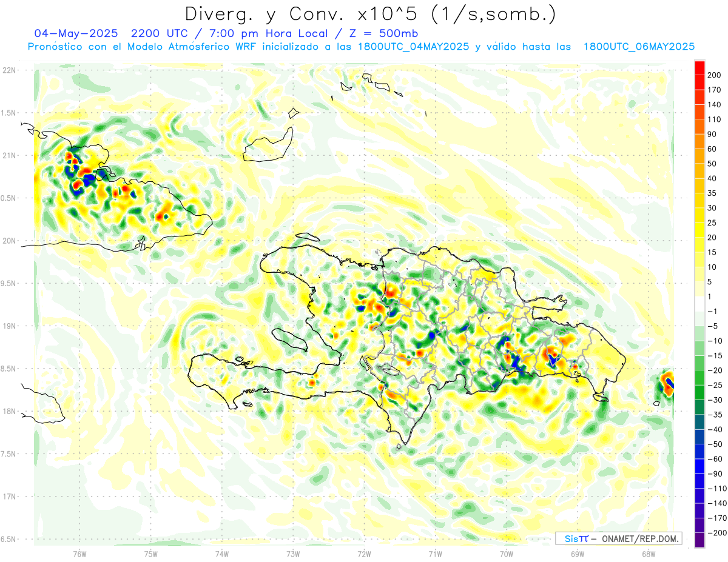Pick the white colorbar band between 1 and -1
This screenshot has height=562, width=728.
700,304
